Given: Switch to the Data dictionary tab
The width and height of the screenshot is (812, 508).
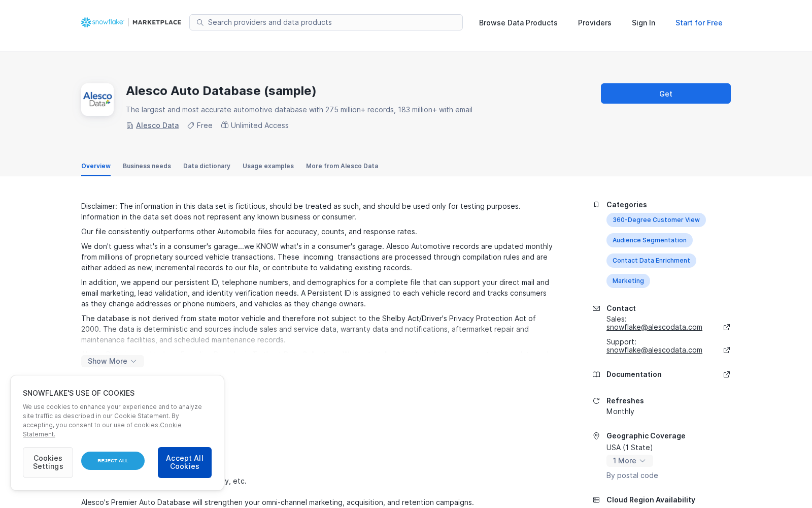Looking at the screenshot, I should pyautogui.click(x=207, y=166).
